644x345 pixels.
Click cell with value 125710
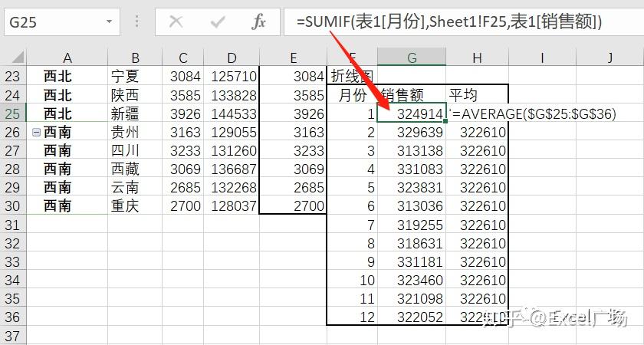(x=232, y=77)
